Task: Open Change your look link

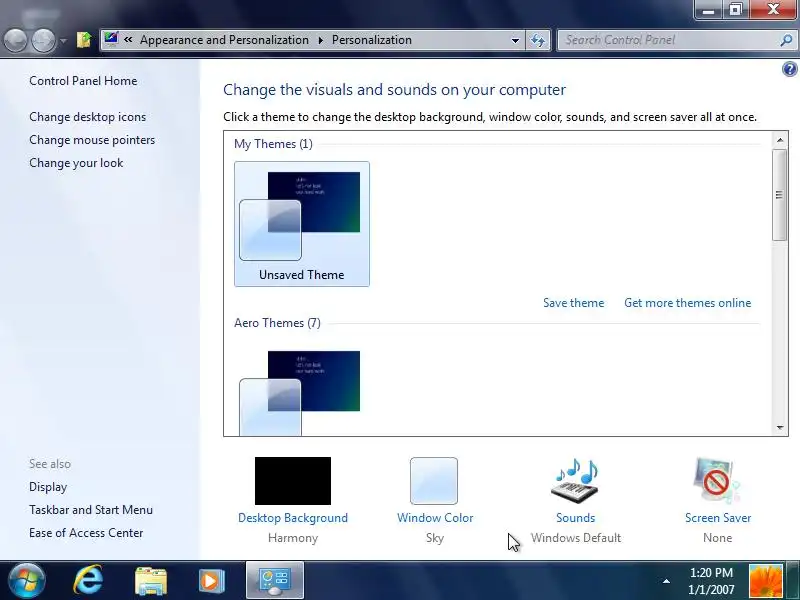Action: pyautogui.click(x=76, y=163)
